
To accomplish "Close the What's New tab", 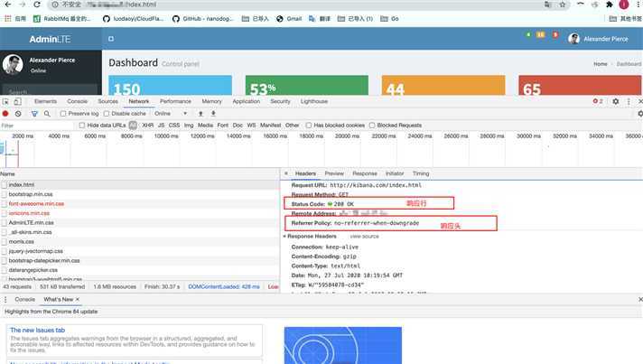I will 77,299.
